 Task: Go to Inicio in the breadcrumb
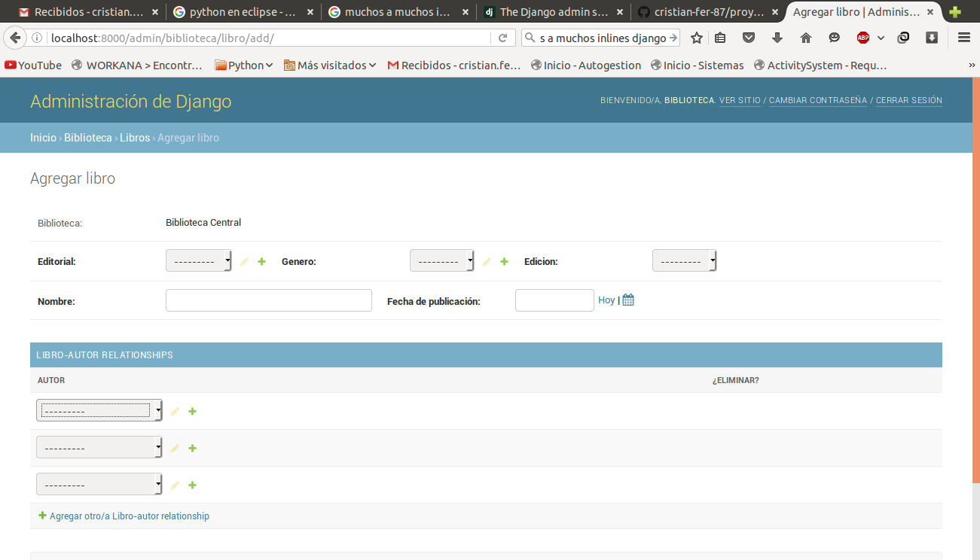point(43,138)
